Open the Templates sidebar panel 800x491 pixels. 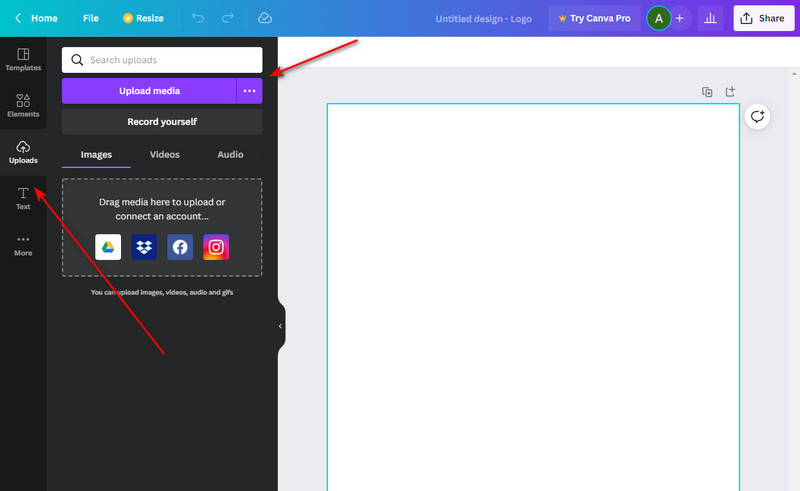tap(23, 59)
